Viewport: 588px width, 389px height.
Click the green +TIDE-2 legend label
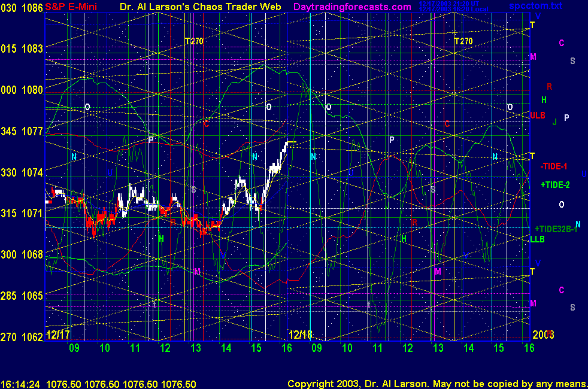pyautogui.click(x=556, y=185)
